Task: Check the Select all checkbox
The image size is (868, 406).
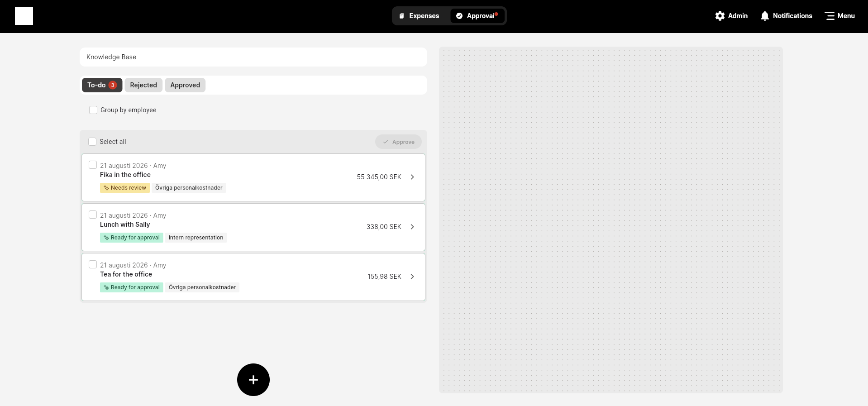Action: pyautogui.click(x=92, y=142)
